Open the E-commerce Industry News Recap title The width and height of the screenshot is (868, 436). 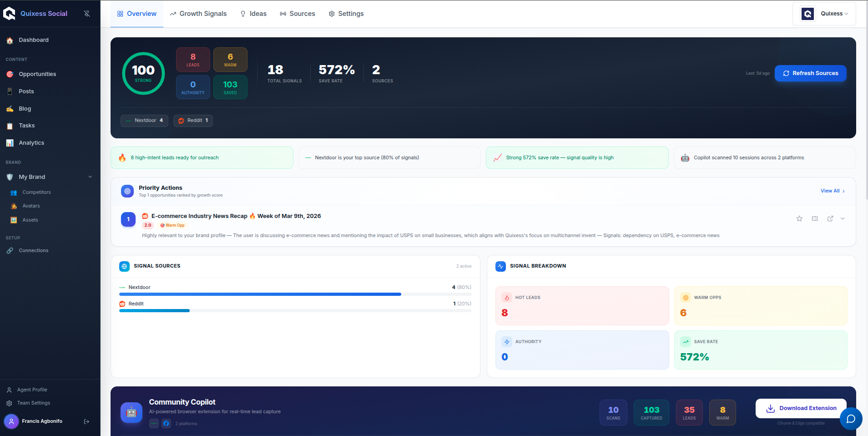(236, 216)
